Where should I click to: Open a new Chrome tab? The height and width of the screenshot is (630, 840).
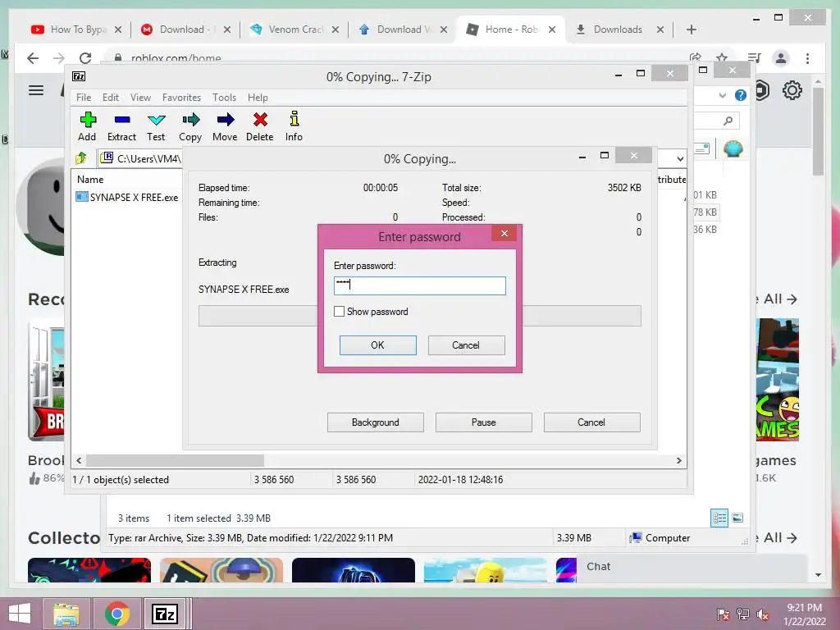coord(692,30)
